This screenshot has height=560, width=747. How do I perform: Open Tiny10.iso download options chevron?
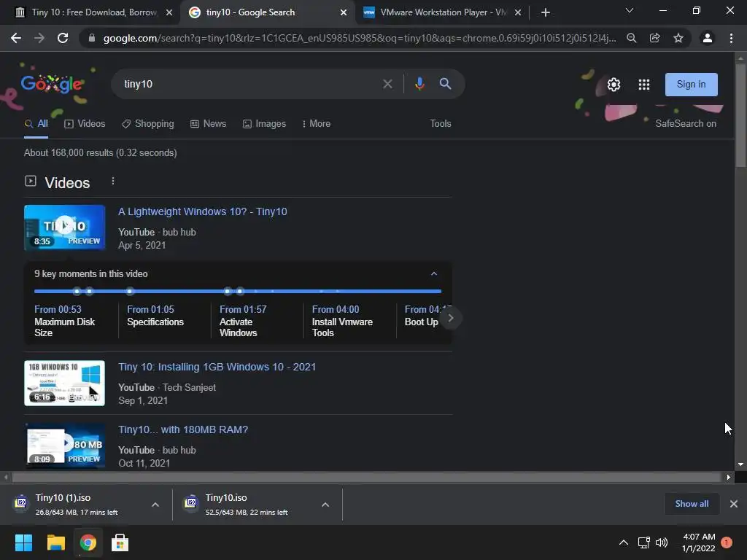[x=325, y=505]
